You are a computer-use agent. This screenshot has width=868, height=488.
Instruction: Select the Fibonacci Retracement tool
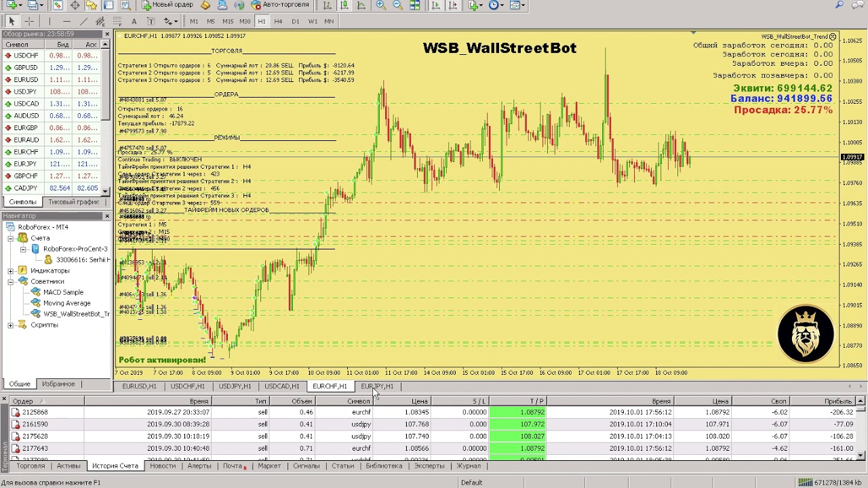[117, 21]
